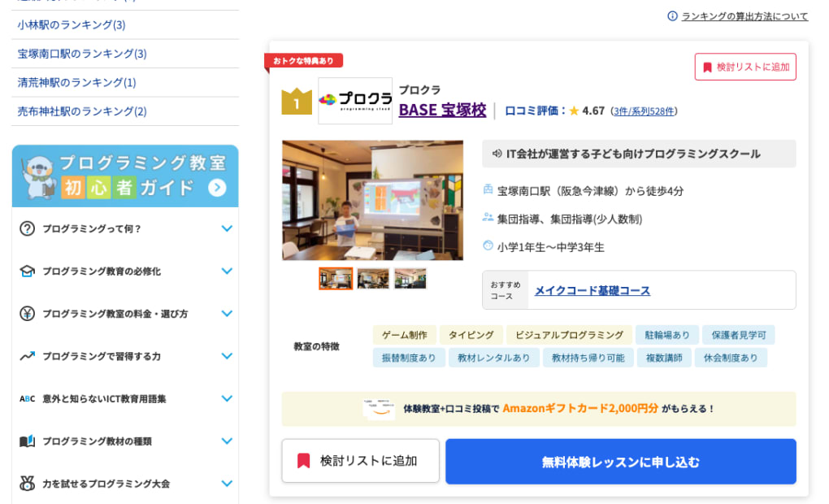Click the info circle icon near ランキングの算出方法について
The width and height of the screenshot is (829, 504).
[x=674, y=15]
